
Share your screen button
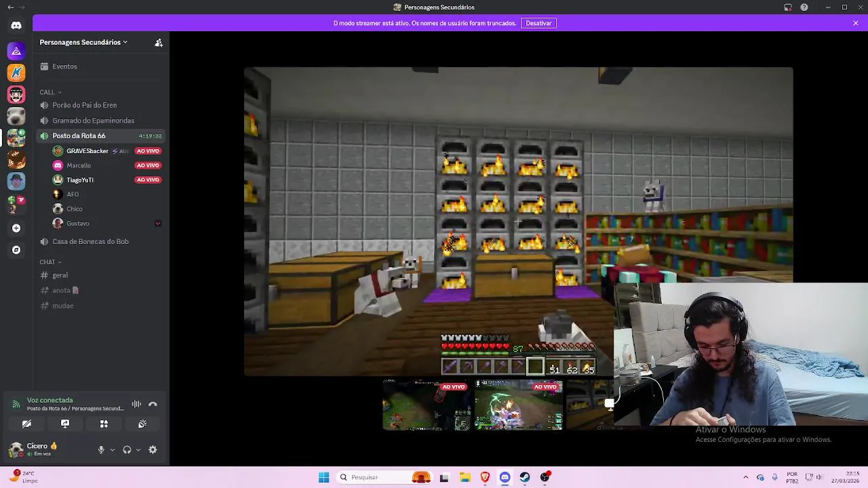65,424
